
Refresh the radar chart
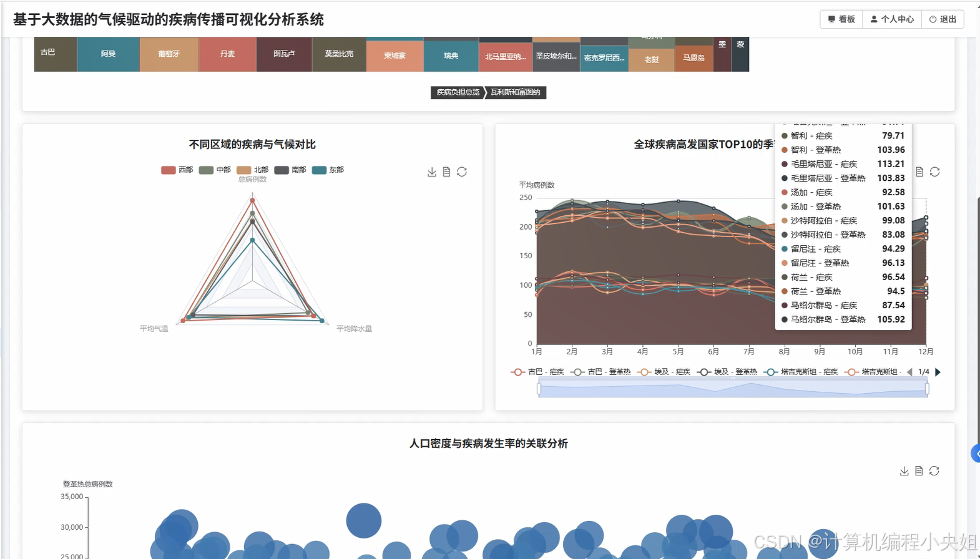coord(462,172)
